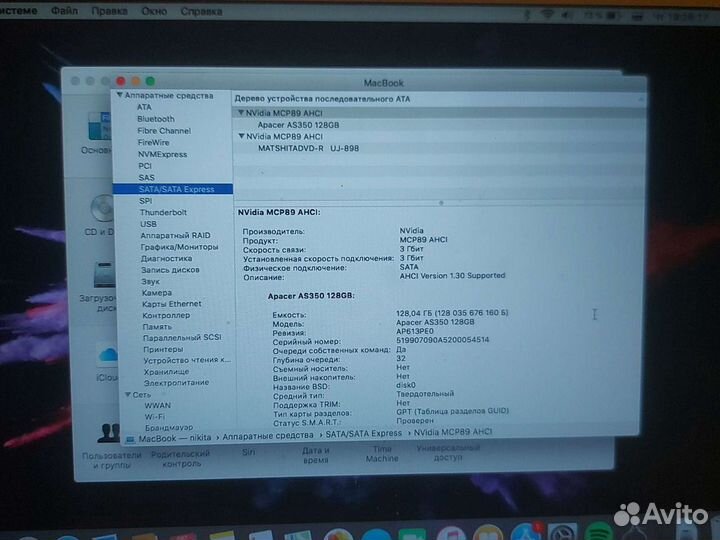
Task: Select Параллельный SCSI entry
Action: click(182, 338)
